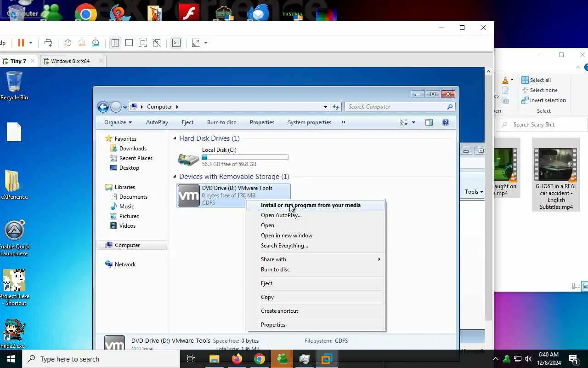Show more toolbar commands chevron
The image size is (588, 368).
(343, 122)
